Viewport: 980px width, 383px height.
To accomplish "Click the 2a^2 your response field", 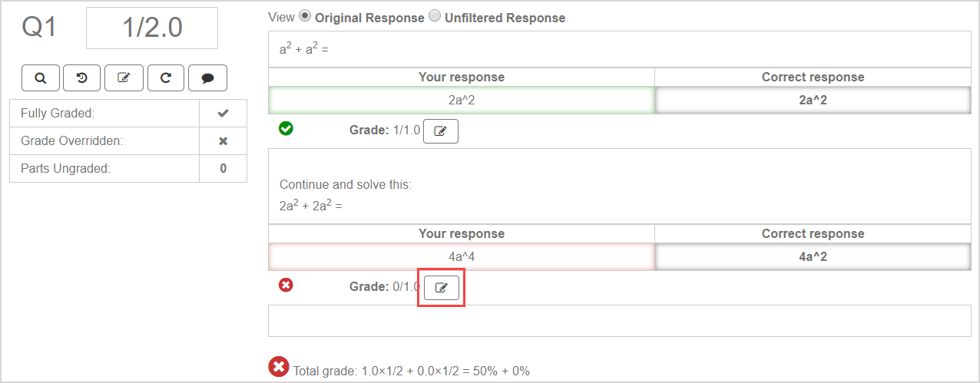I will pos(461,100).
